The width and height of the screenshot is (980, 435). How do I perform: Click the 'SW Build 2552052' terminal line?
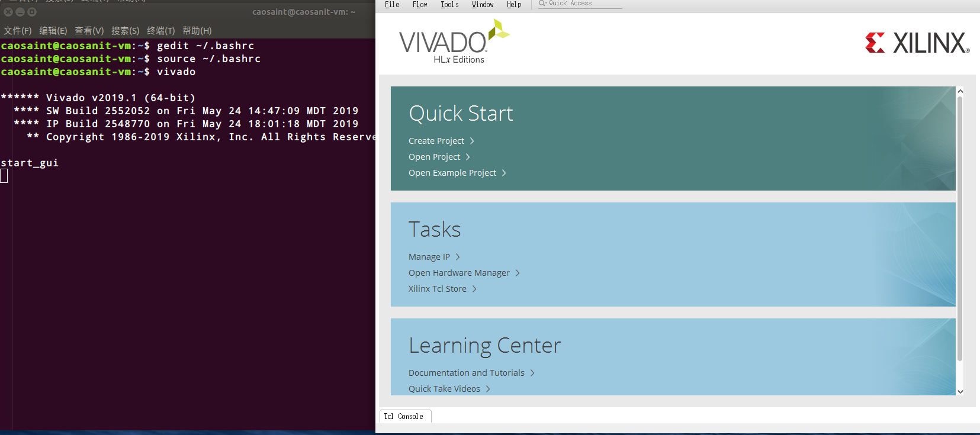coord(186,111)
